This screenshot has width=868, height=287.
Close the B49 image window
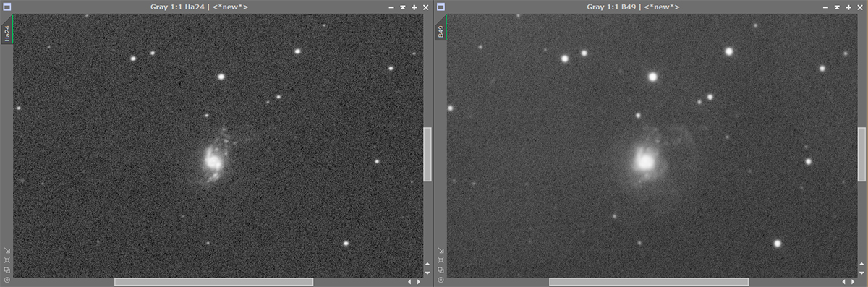coord(859,7)
